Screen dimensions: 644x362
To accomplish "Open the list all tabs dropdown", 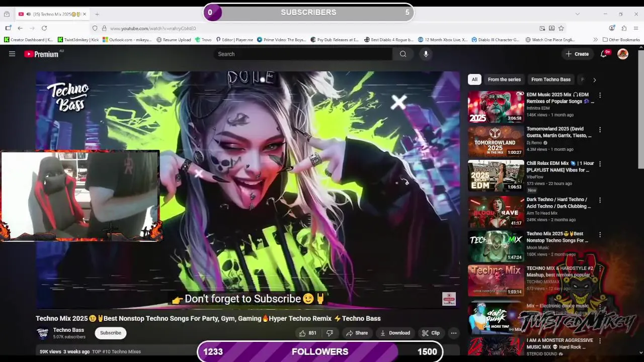I will coord(577,14).
